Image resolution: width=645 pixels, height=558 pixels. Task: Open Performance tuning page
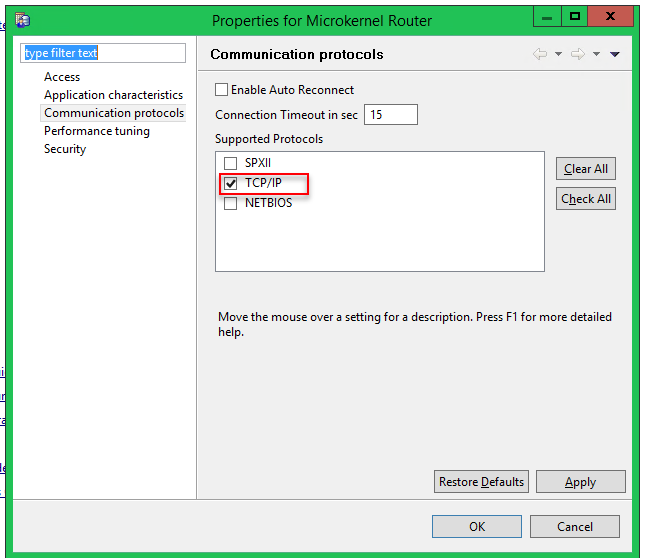(97, 131)
